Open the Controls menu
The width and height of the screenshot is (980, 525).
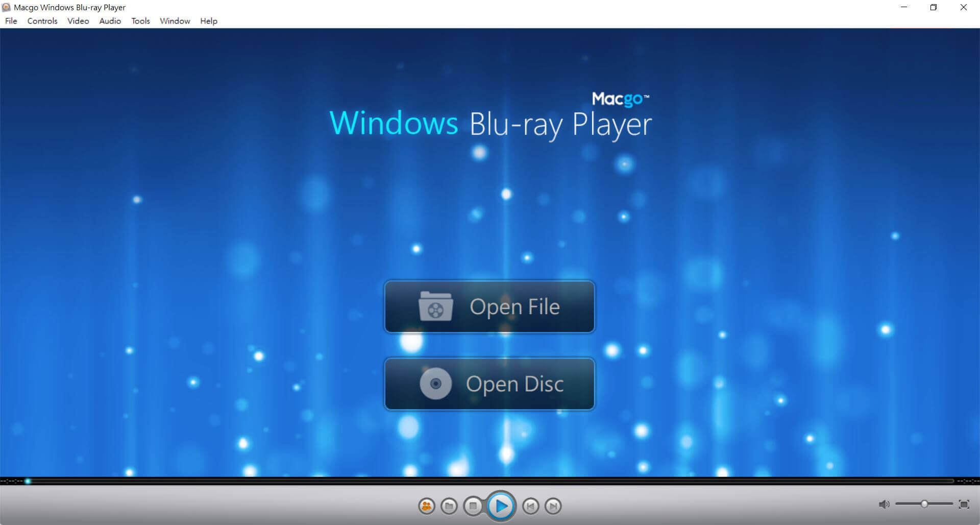pos(42,21)
